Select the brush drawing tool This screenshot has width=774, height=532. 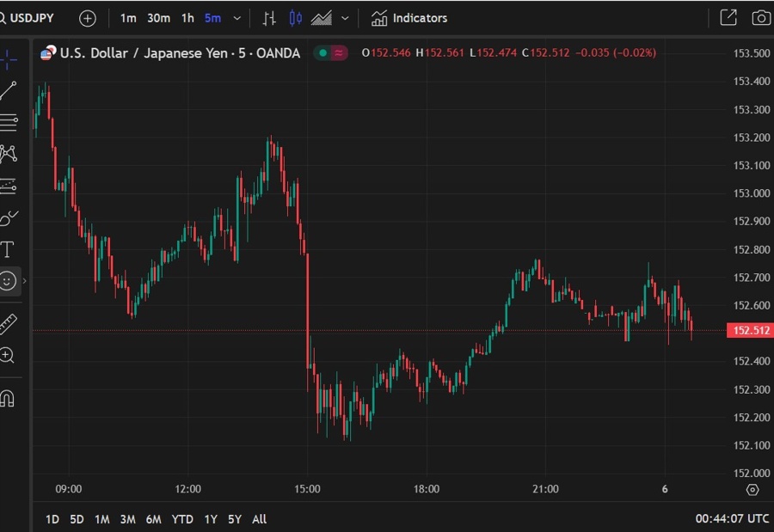pos(9,217)
